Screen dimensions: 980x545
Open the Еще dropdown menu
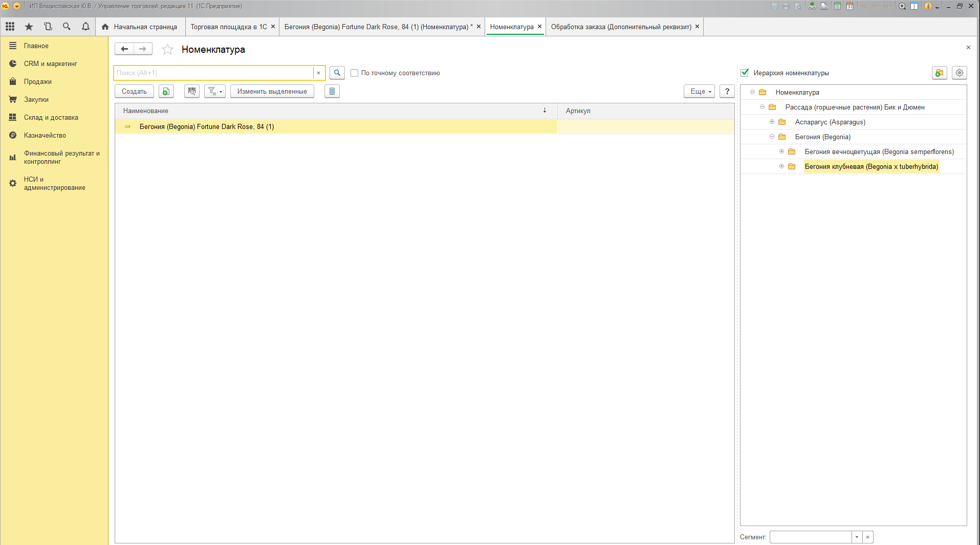coord(699,91)
